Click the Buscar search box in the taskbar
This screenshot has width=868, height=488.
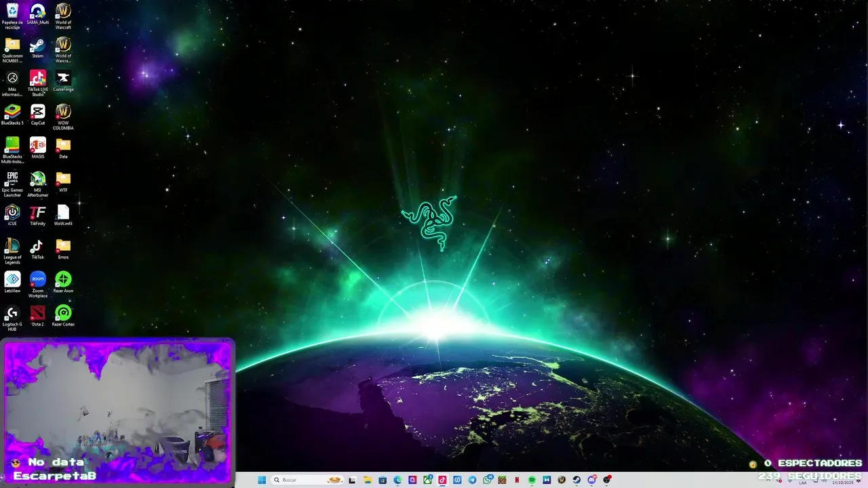[307, 480]
